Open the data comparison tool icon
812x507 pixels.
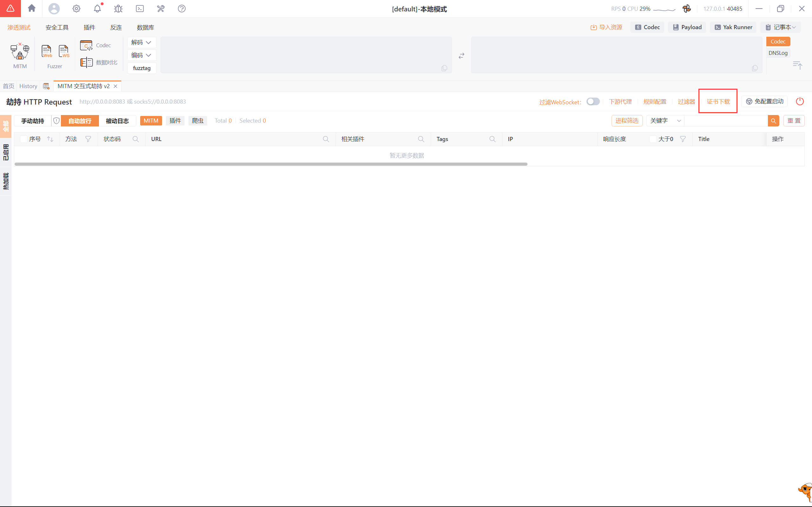point(86,62)
